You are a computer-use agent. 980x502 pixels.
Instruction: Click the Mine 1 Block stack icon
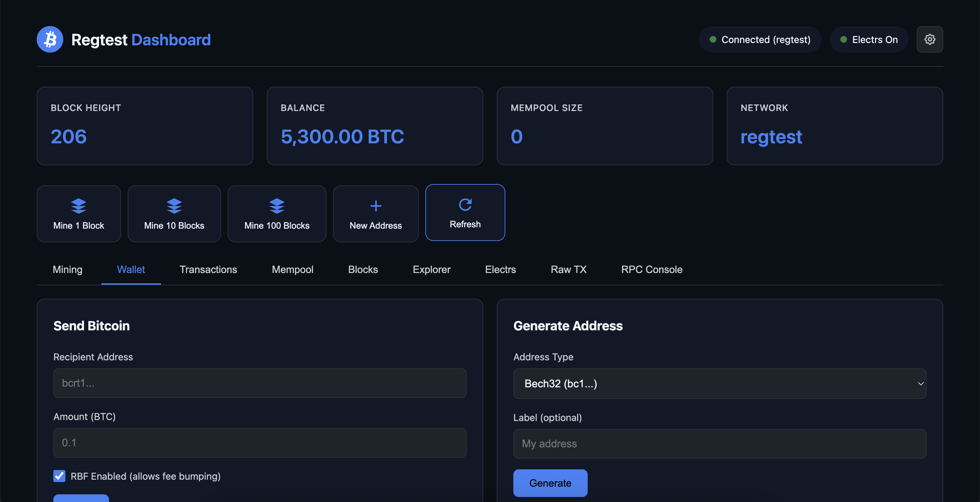point(78,206)
